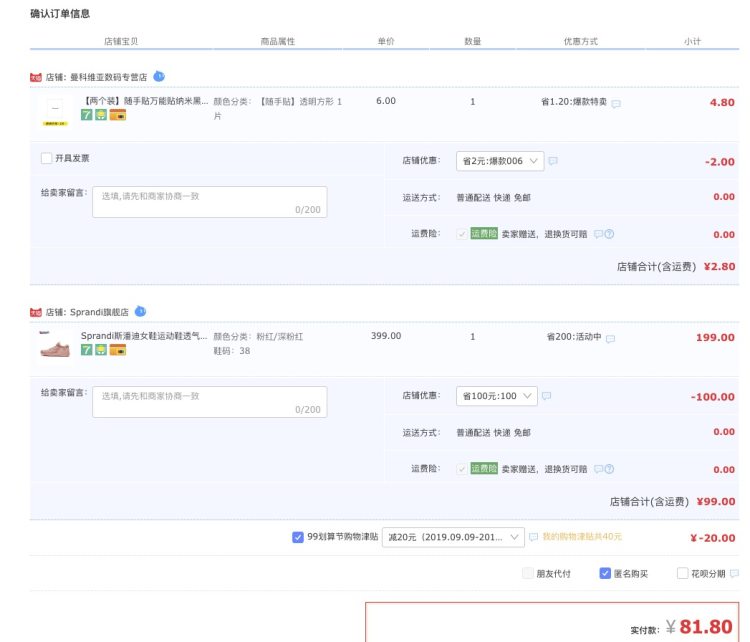
Task: Click 优惠方式 column header
Action: (581, 41)
